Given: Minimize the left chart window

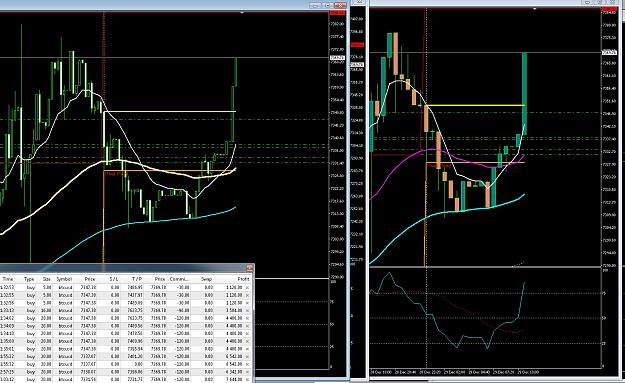Looking at the screenshot, I should point(315,5).
